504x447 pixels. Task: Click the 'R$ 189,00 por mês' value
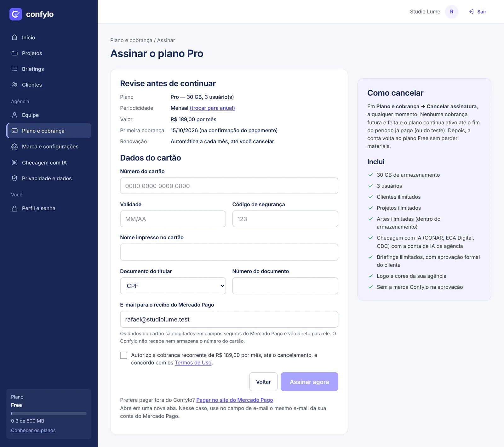[x=193, y=119]
